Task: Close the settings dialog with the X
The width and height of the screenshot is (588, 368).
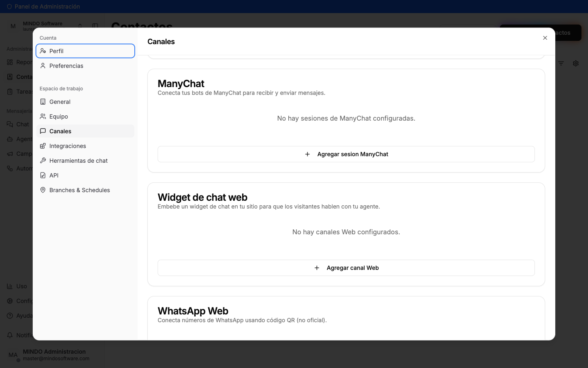Action: pyautogui.click(x=545, y=38)
